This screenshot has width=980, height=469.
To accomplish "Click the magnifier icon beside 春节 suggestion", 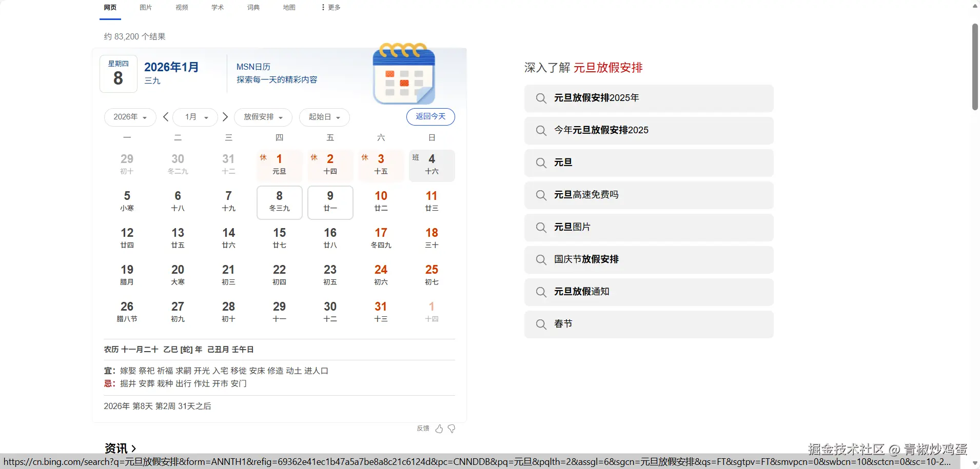I will tap(540, 324).
